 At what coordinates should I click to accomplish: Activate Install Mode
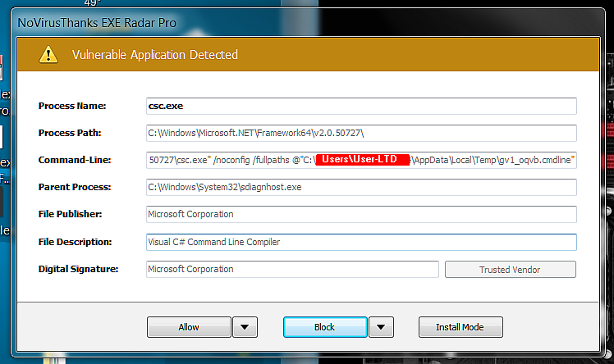click(460, 327)
